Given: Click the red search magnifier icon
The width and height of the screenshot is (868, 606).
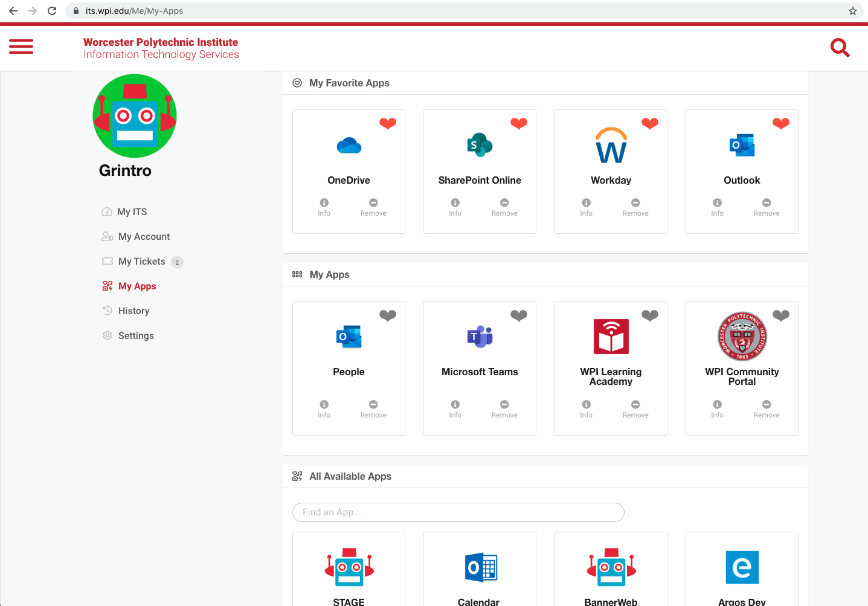Looking at the screenshot, I should [840, 48].
